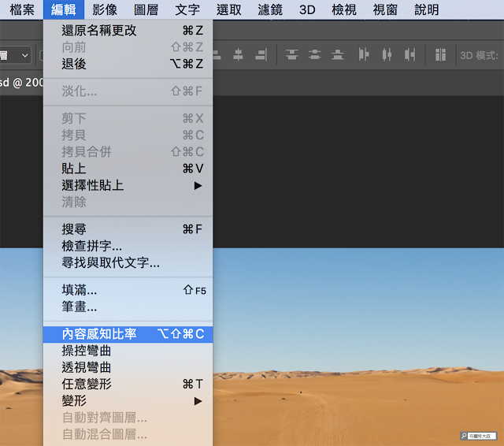The image size is (504, 446).
Task: Choose 還原名稱更改 to undo
Action: point(128,31)
